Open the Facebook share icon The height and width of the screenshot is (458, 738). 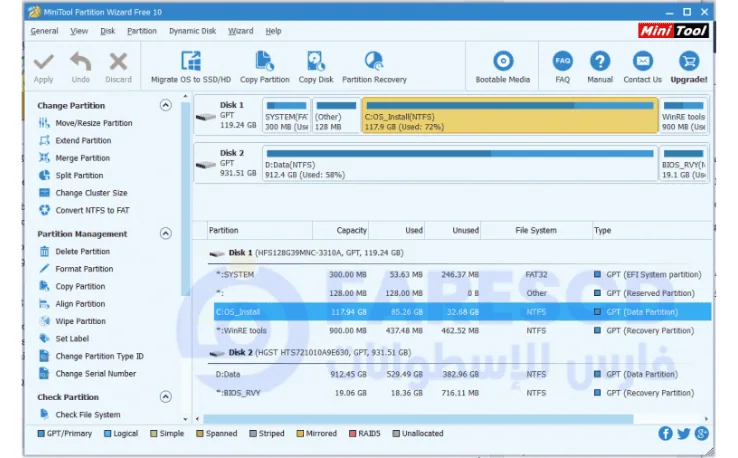tap(666, 434)
